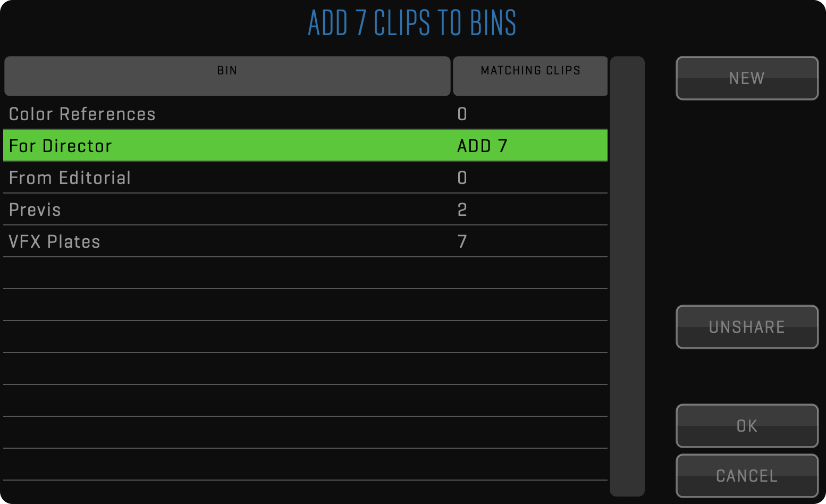Select the From Editorial bin row
Image resolution: width=826 pixels, height=504 pixels.
click(x=70, y=178)
